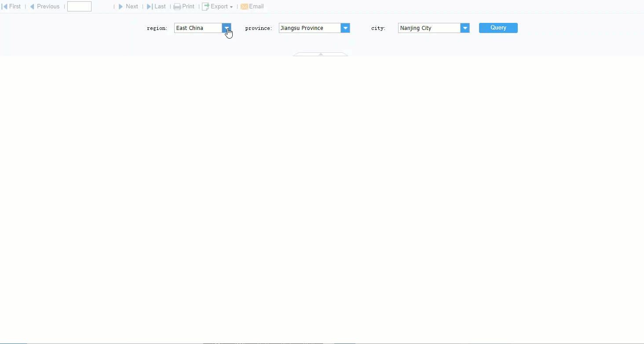Select the East China combo box field
The width and height of the screenshot is (644, 344).
197,28
